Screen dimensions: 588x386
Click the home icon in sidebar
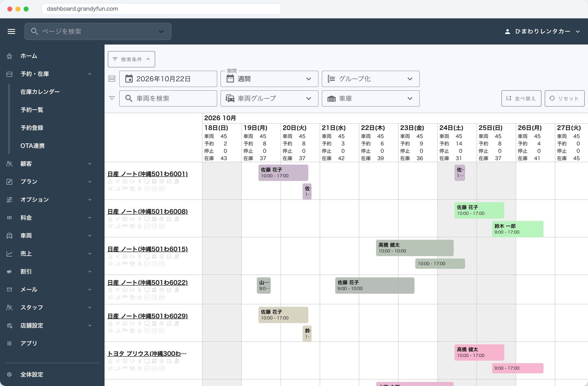point(9,56)
